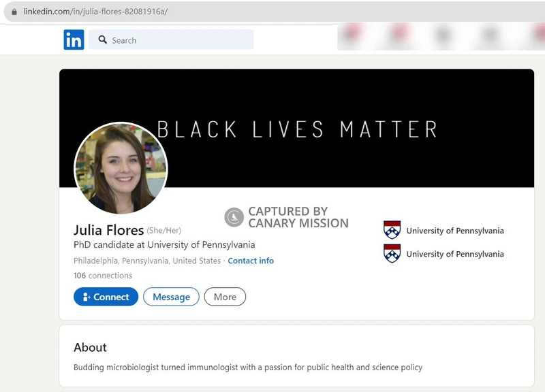
Task: Open the More actions menu
Action: (225, 297)
